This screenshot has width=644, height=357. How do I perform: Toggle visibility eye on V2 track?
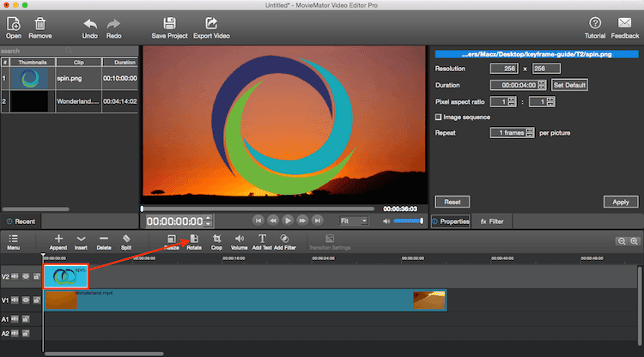26,276
